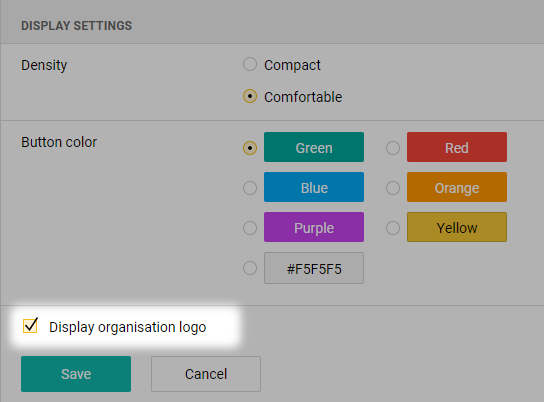Click the Display organisation logo label
This screenshot has width=544, height=402.
coord(128,327)
